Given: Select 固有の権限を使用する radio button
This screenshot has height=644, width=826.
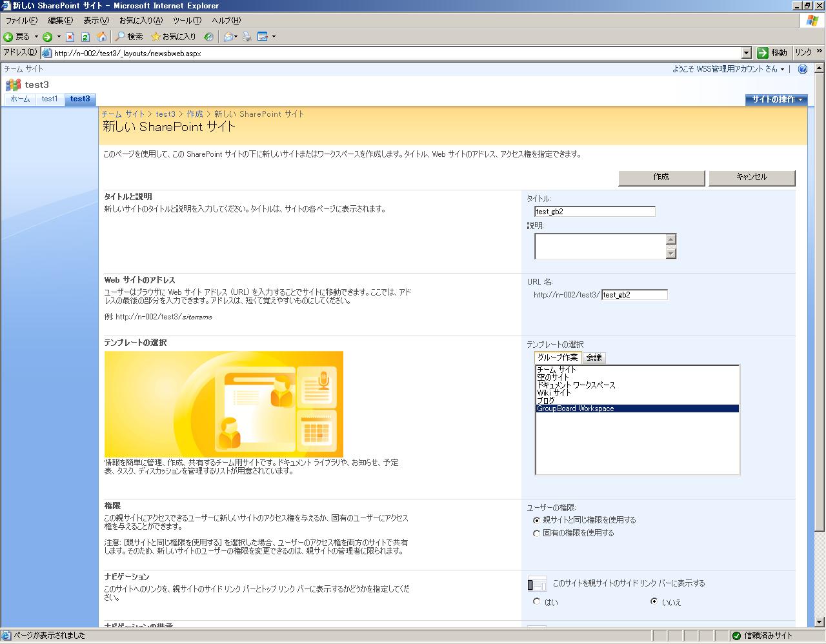Looking at the screenshot, I should (x=536, y=534).
